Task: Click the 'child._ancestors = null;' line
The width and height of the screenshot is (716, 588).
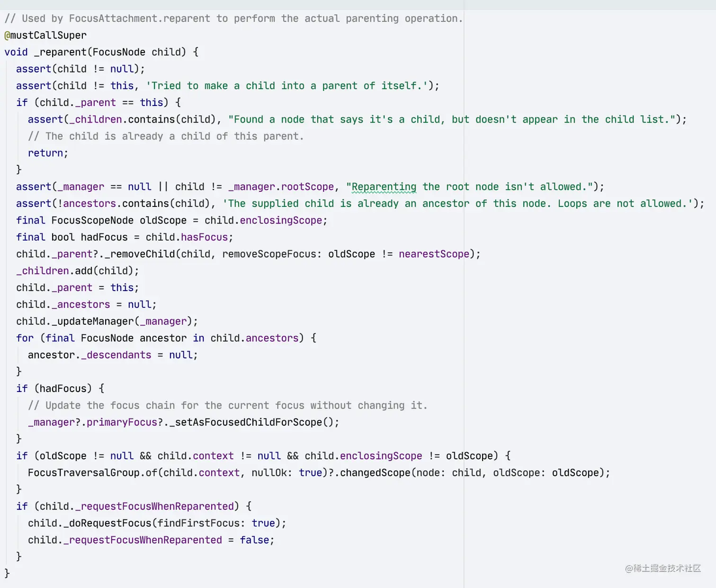Action: coord(86,304)
